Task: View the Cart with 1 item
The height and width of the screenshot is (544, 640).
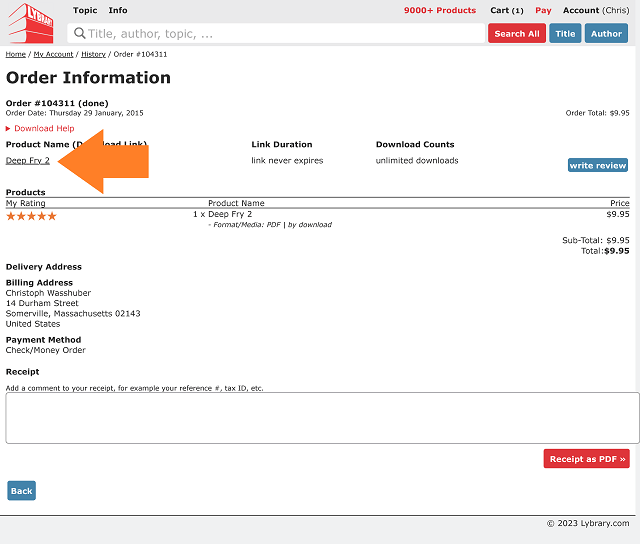Action: pos(506,10)
